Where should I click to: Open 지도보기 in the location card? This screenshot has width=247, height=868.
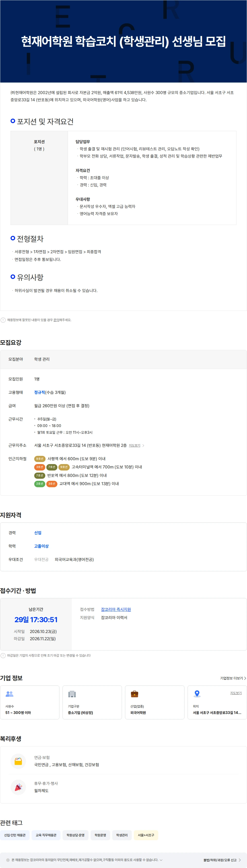[x=236, y=693]
